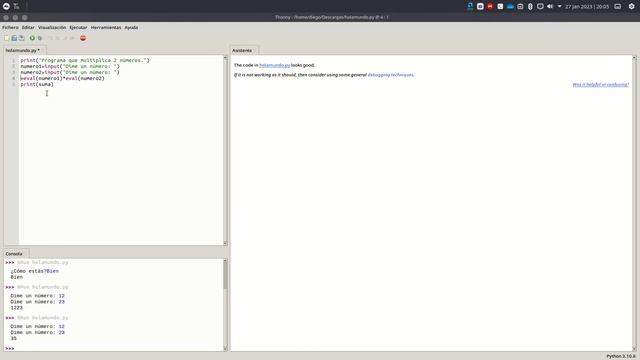Click the editor's vertical scrollbar

[225, 150]
